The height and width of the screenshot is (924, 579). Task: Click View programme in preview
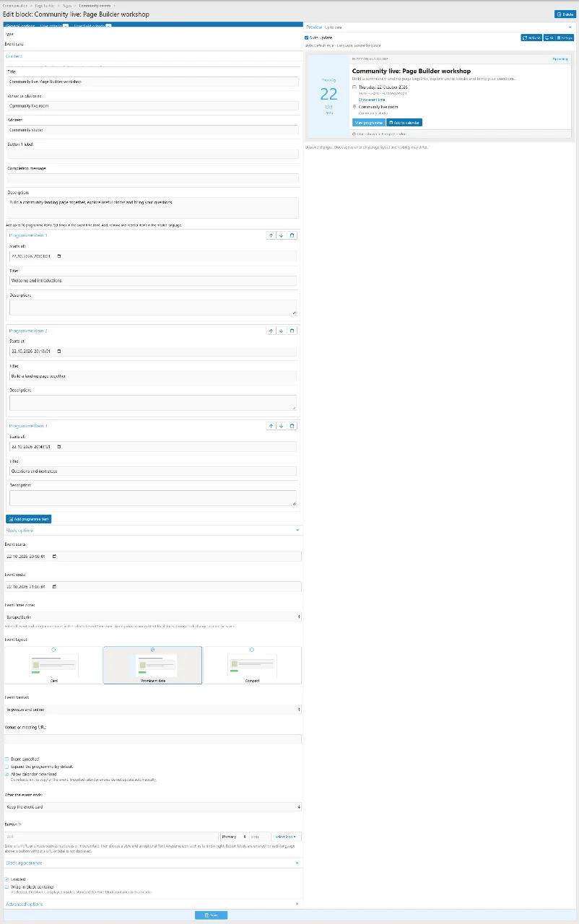[368, 123]
